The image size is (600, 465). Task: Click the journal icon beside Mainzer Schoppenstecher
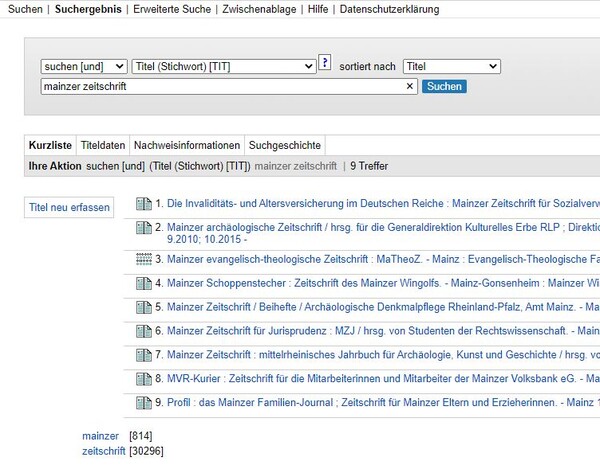[x=144, y=284]
